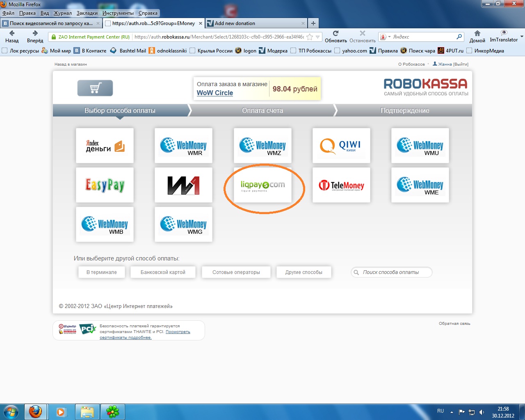
Task: Expand the toolbar overflow arrow
Action: point(522,37)
